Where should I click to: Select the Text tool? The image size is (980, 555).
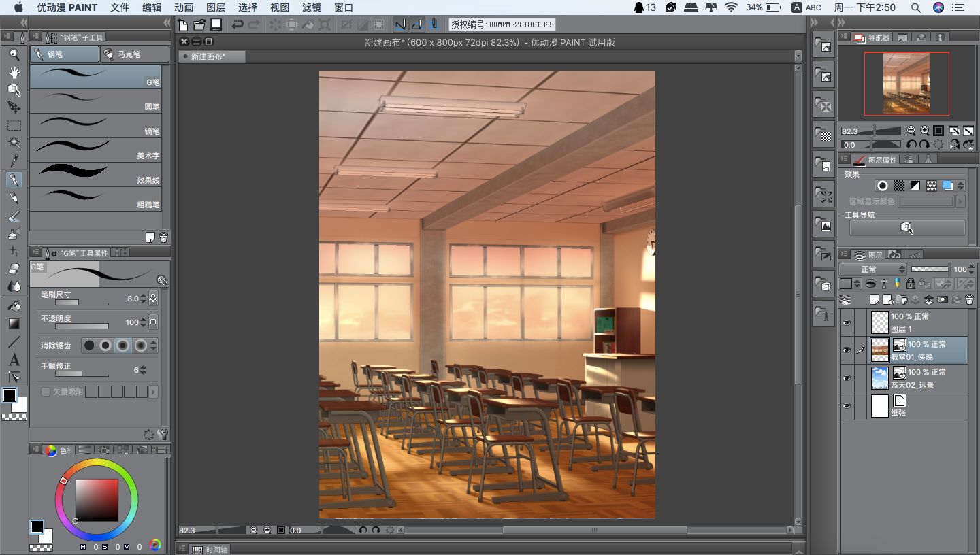14,360
